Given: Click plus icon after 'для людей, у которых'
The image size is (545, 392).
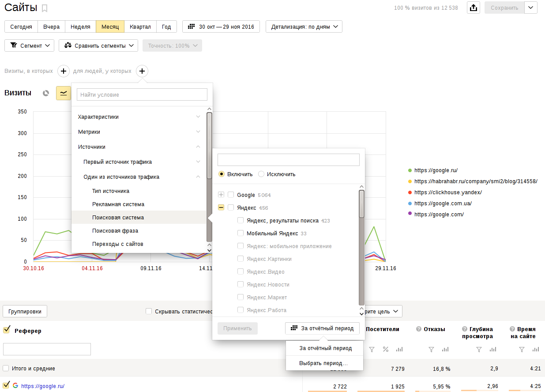Looking at the screenshot, I should point(142,71).
